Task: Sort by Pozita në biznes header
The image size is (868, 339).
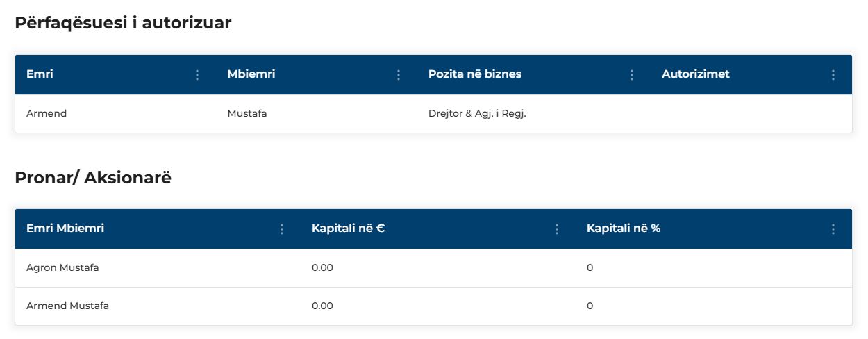Action: (475, 74)
